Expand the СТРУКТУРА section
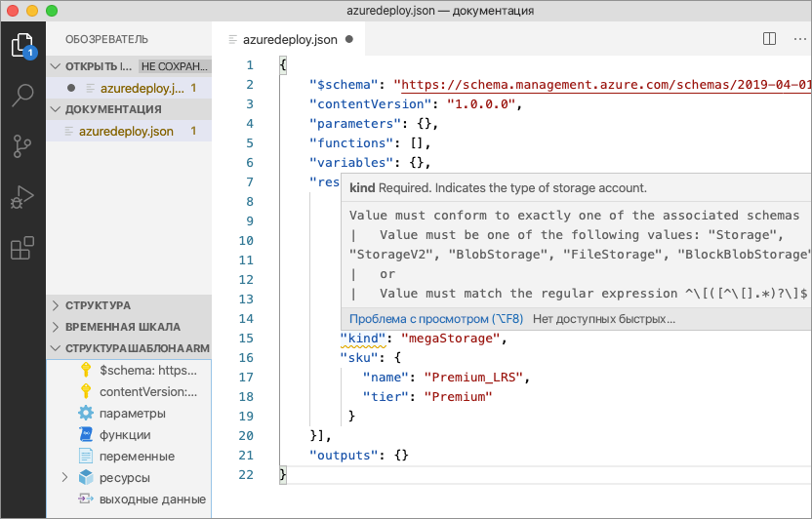812x519 pixels. (x=56, y=305)
